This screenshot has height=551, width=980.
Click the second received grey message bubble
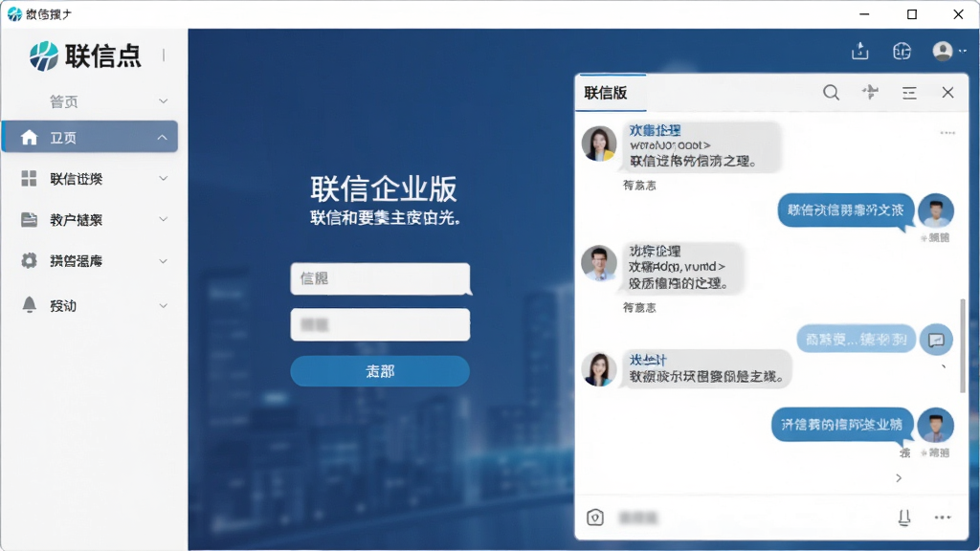tap(683, 268)
